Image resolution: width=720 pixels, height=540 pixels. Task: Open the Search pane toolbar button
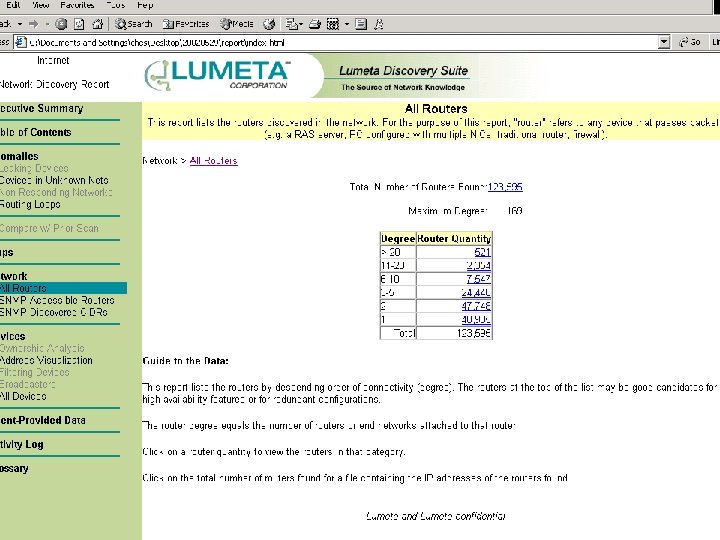coord(133,24)
